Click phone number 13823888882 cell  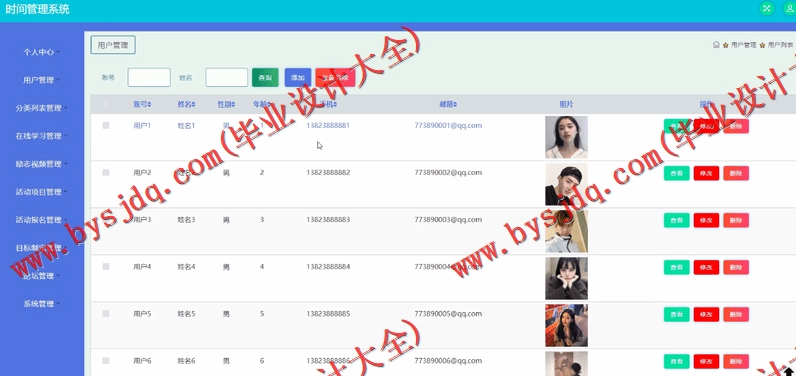point(328,173)
